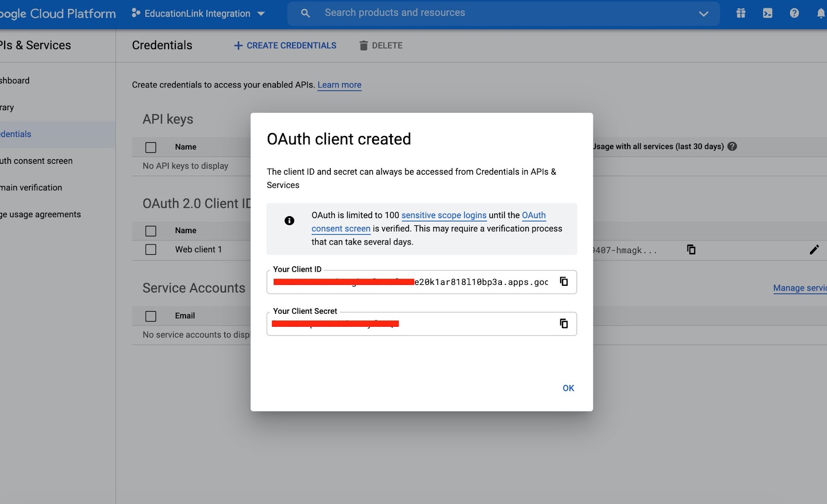Screen dimensions: 827x504
Task: Follow the Learn more link
Action: (339, 85)
